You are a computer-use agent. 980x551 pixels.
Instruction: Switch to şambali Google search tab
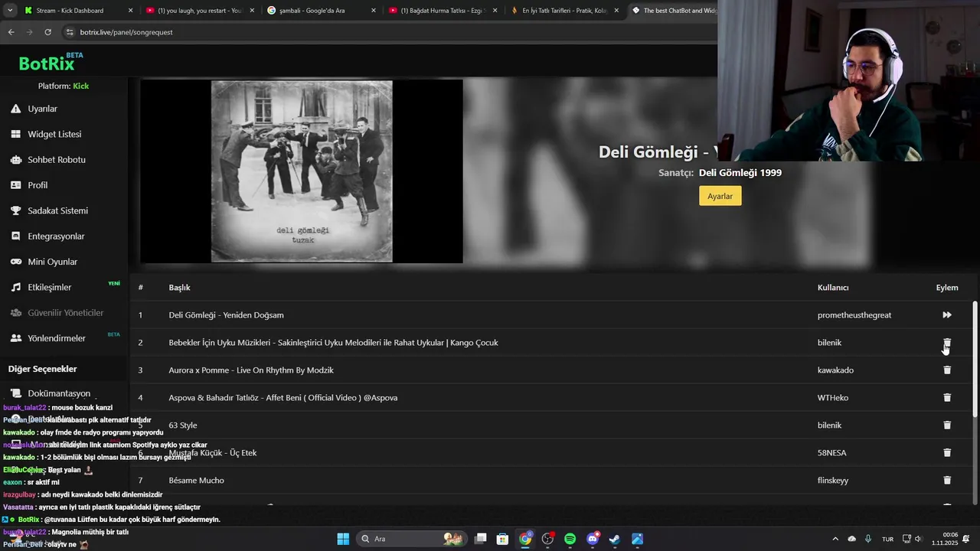point(322,11)
